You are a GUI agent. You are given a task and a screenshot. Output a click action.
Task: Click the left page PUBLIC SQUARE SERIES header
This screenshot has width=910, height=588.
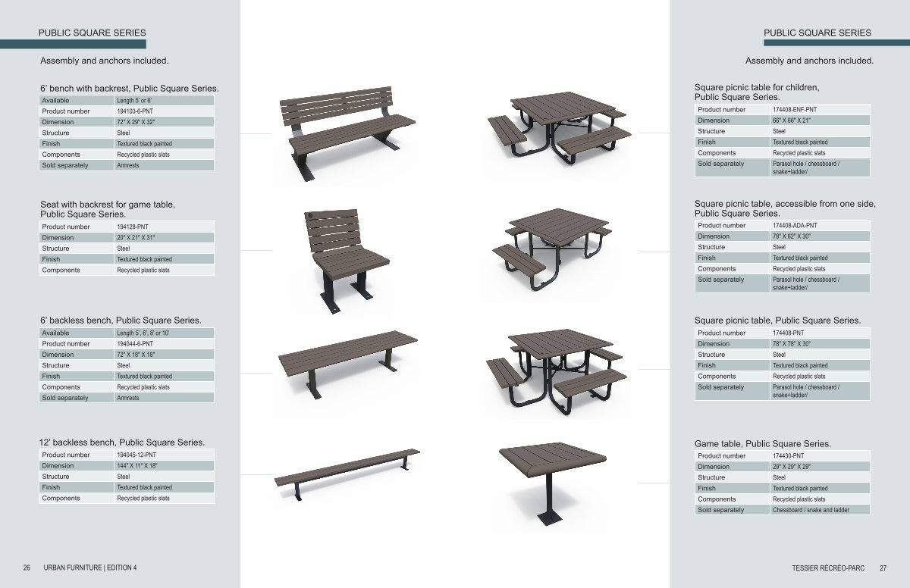click(x=92, y=33)
